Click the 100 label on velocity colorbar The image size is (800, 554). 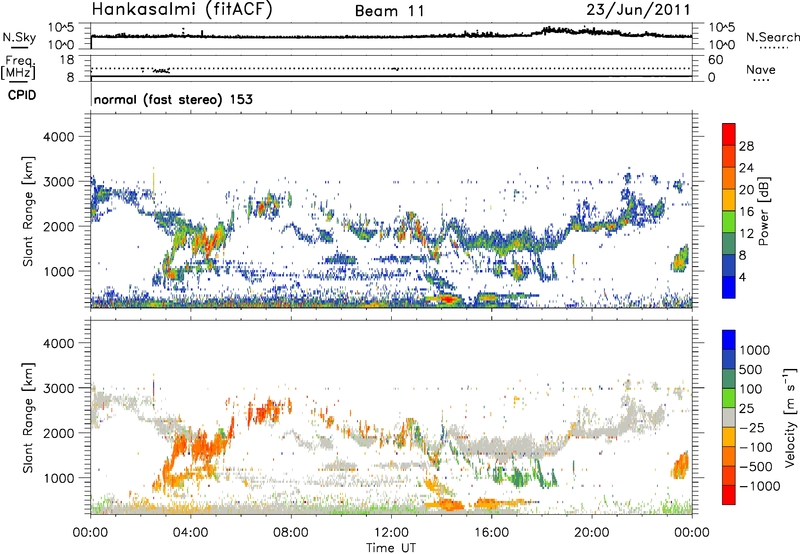tap(751, 389)
